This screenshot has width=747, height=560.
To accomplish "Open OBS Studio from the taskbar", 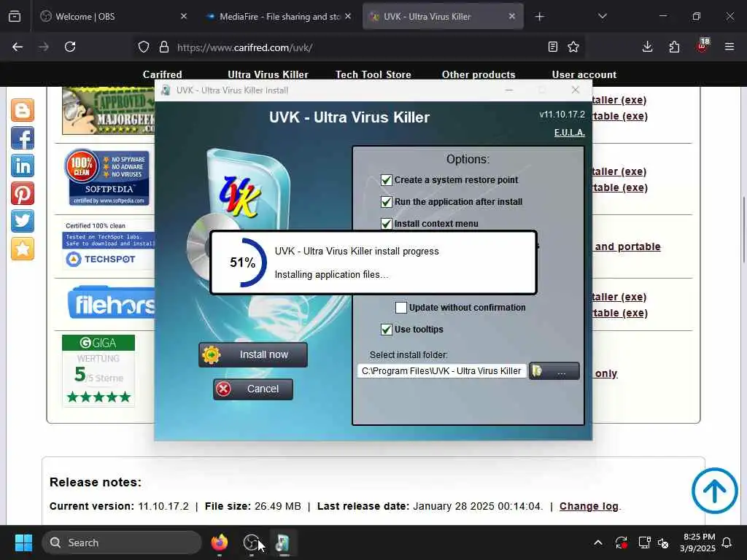I will [252, 542].
